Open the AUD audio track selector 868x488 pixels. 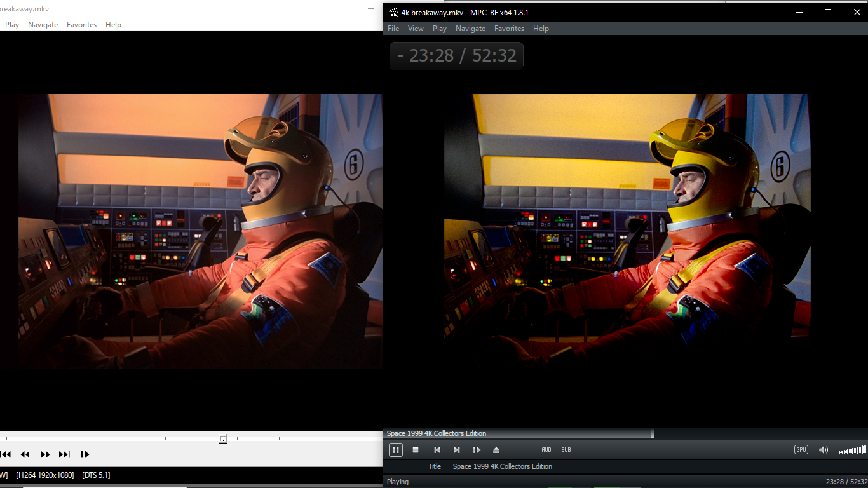click(x=546, y=450)
